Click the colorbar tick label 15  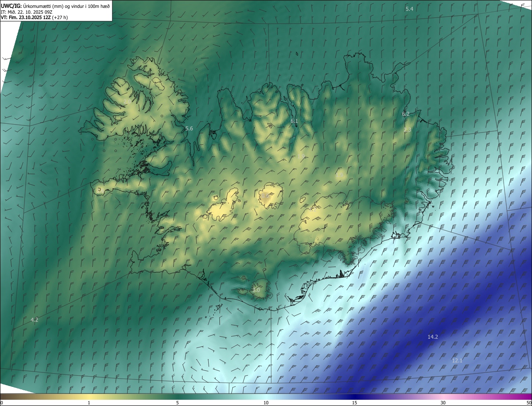click(x=355, y=403)
